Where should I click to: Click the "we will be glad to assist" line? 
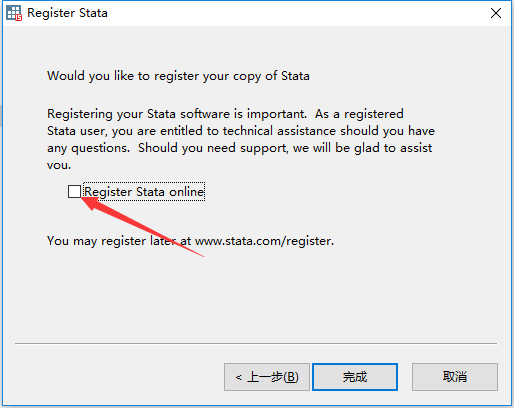pos(240,148)
